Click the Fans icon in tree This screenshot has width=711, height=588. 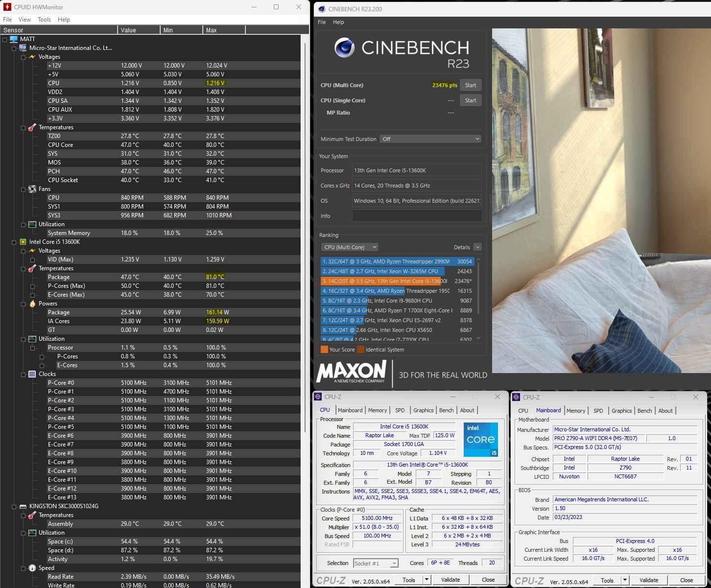coord(32,189)
